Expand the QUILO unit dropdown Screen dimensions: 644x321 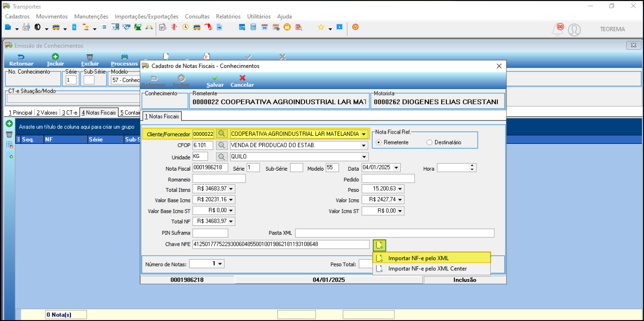pos(364,157)
